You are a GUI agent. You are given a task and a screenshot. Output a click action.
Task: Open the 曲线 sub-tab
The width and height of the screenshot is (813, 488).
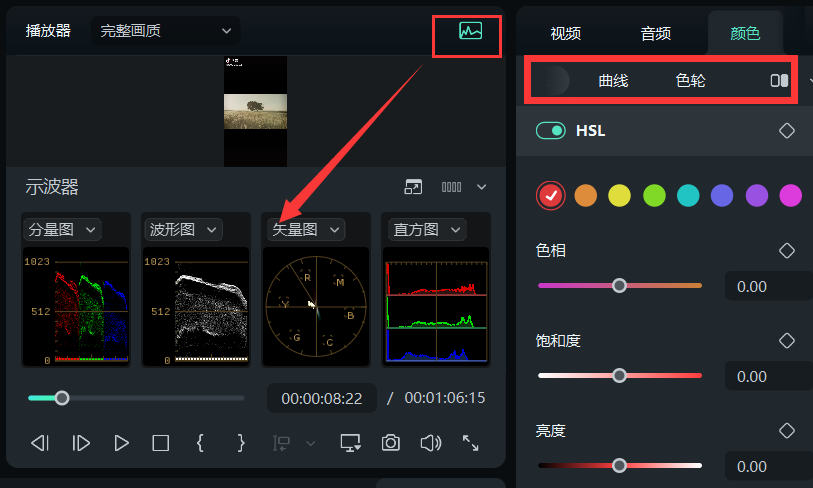(613, 81)
